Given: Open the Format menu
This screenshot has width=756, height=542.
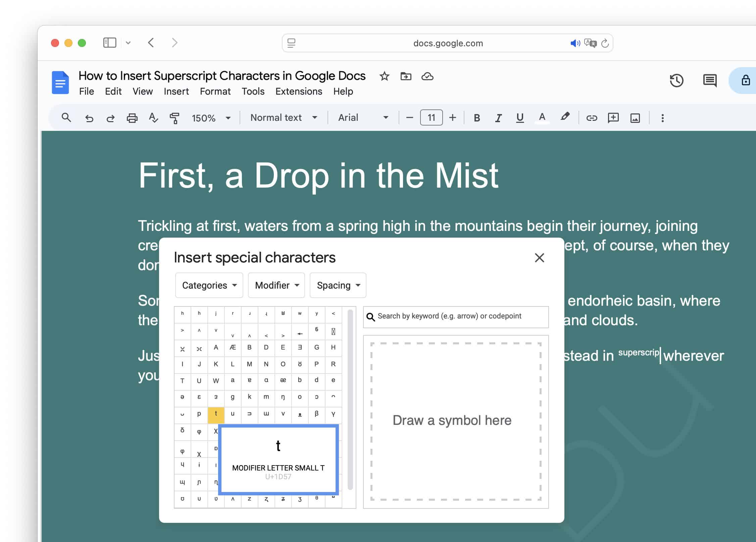Looking at the screenshot, I should click(x=215, y=91).
